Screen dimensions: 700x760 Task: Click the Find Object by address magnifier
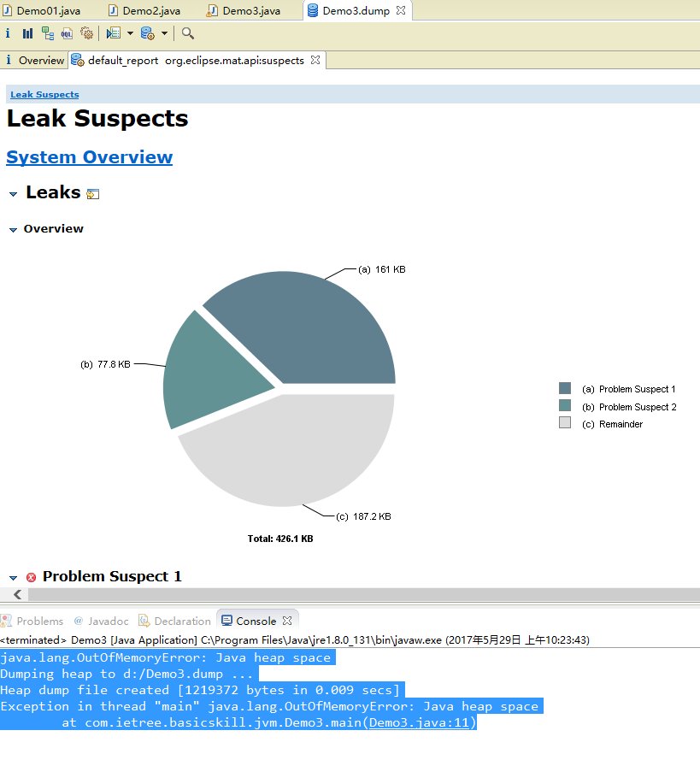188,33
